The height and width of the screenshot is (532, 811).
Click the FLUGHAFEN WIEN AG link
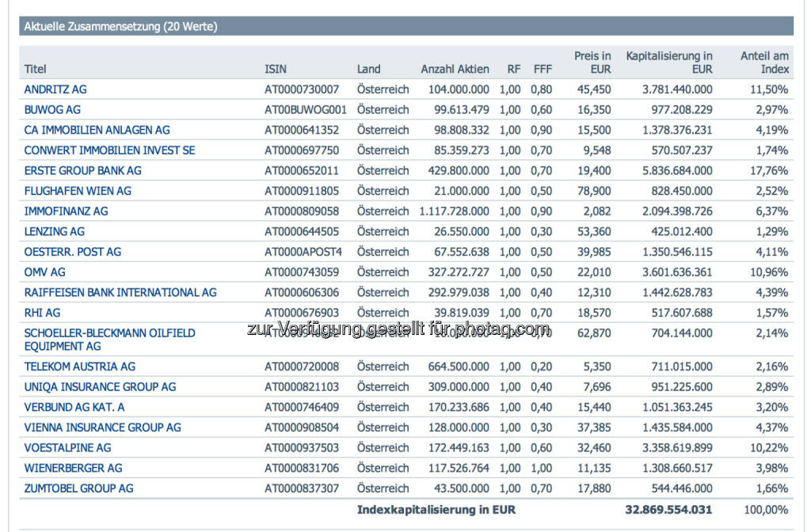pyautogui.click(x=78, y=191)
